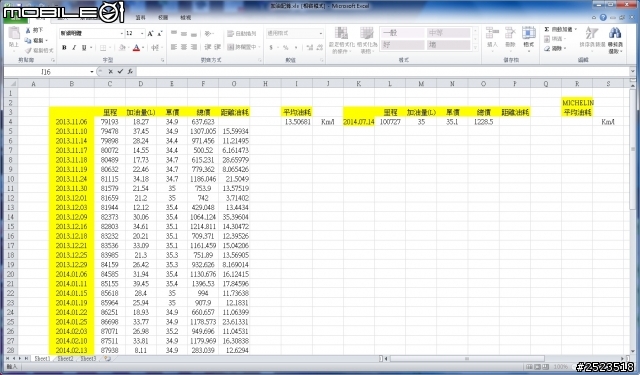
Task: Click the Middle Align icon
Action: pos(184,33)
